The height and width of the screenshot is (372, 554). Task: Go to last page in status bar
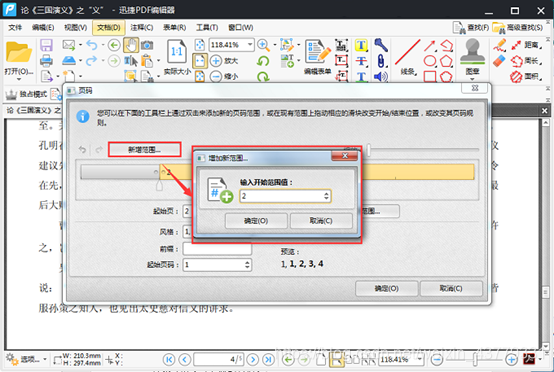(x=268, y=360)
